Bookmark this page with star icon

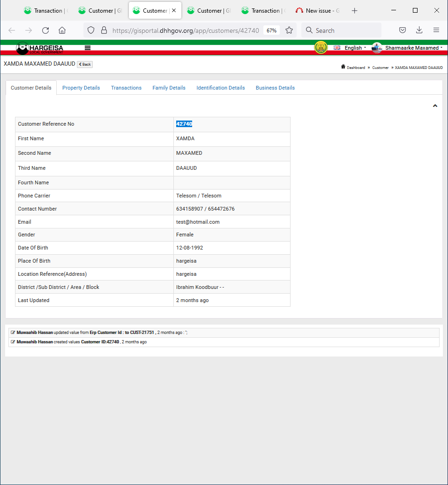click(289, 30)
